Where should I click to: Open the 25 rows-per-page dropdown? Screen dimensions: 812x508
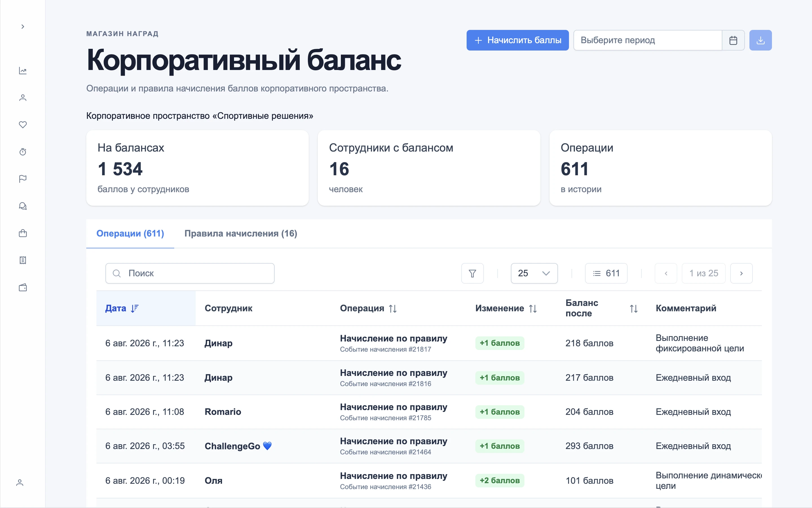[534, 273]
